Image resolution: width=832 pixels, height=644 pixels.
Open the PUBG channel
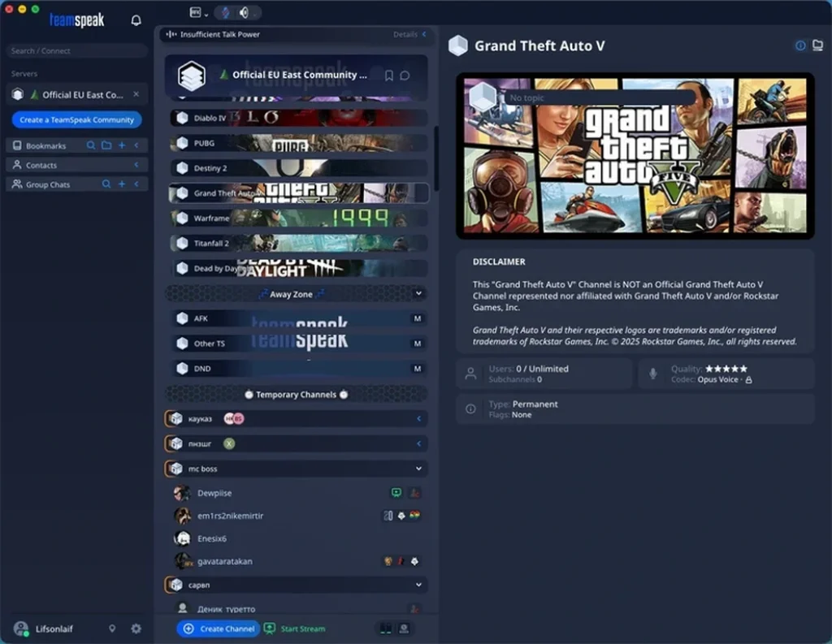[x=299, y=143]
